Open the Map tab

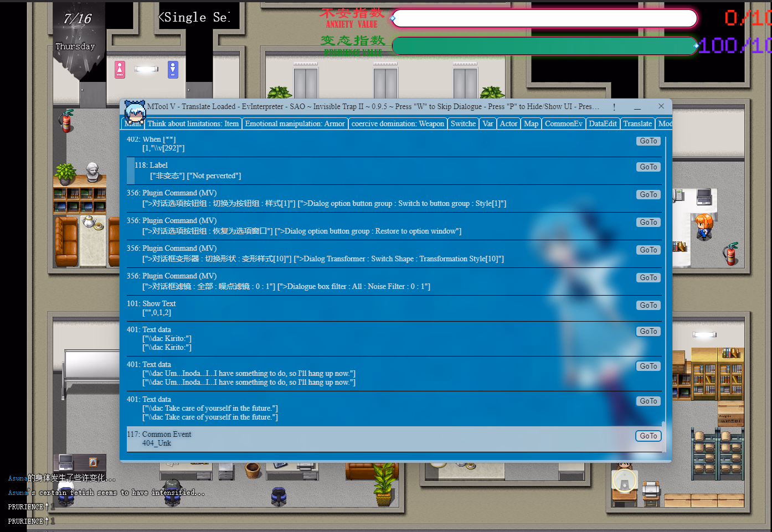point(531,124)
